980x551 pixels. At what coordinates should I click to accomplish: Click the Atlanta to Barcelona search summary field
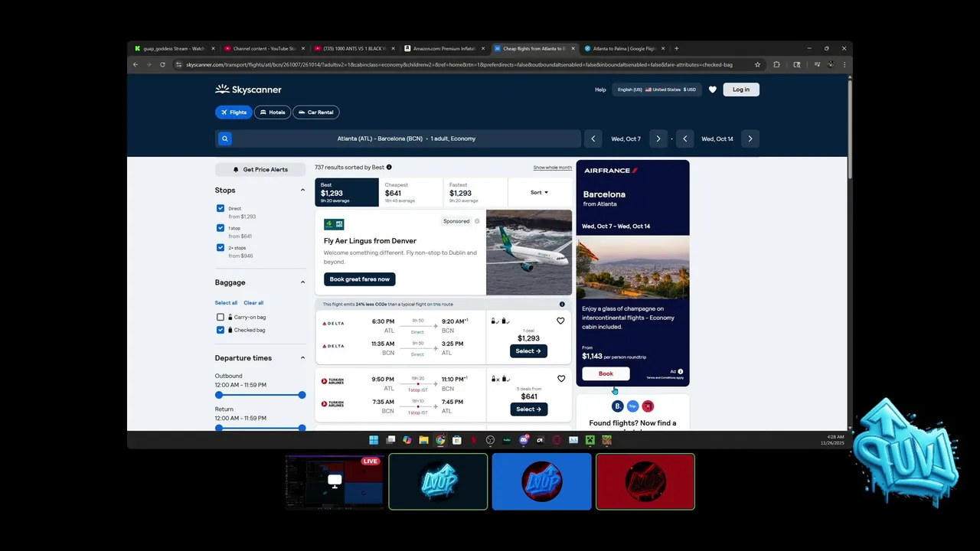407,139
